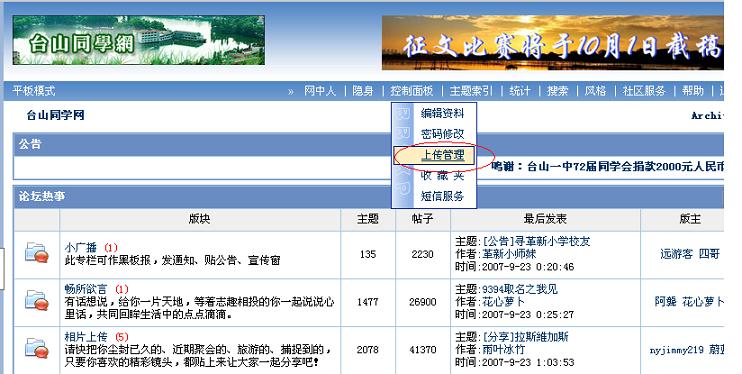Open 收藏夹 from the dropdown menu
This screenshot has width=742, height=374.
[442, 176]
